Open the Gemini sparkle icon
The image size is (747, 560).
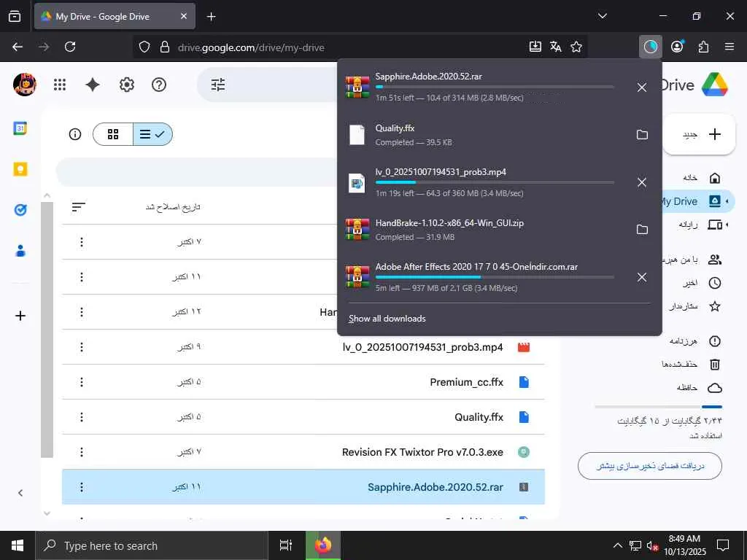point(93,85)
